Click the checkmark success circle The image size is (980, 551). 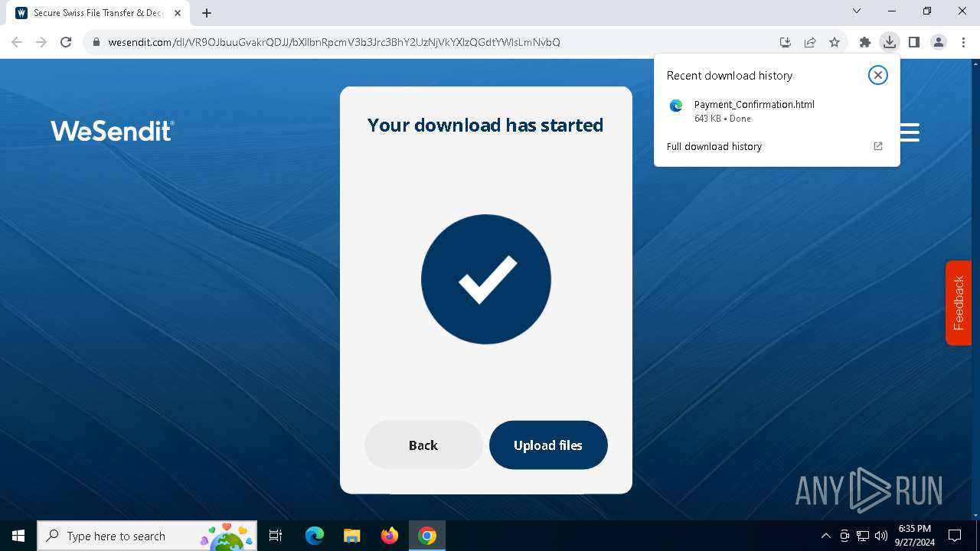(x=486, y=279)
